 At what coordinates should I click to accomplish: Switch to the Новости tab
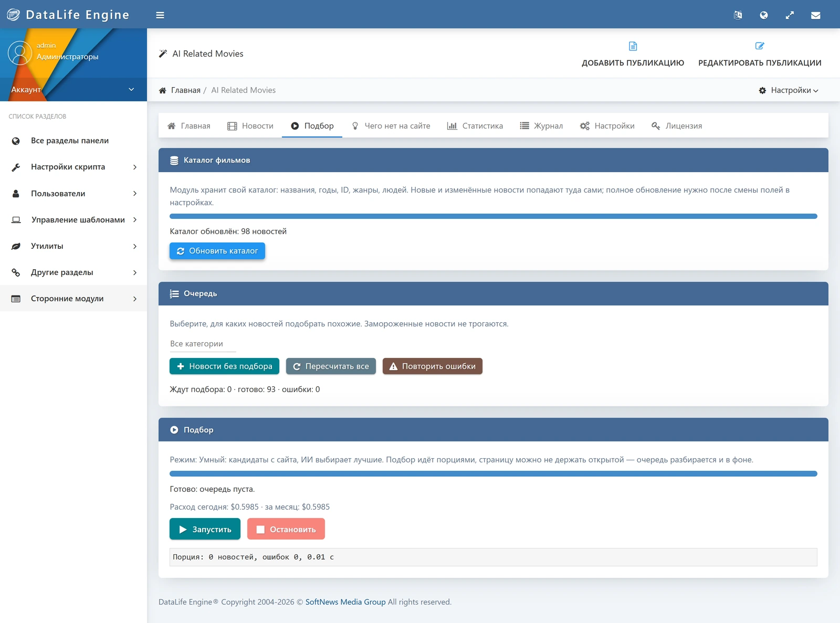pos(250,126)
